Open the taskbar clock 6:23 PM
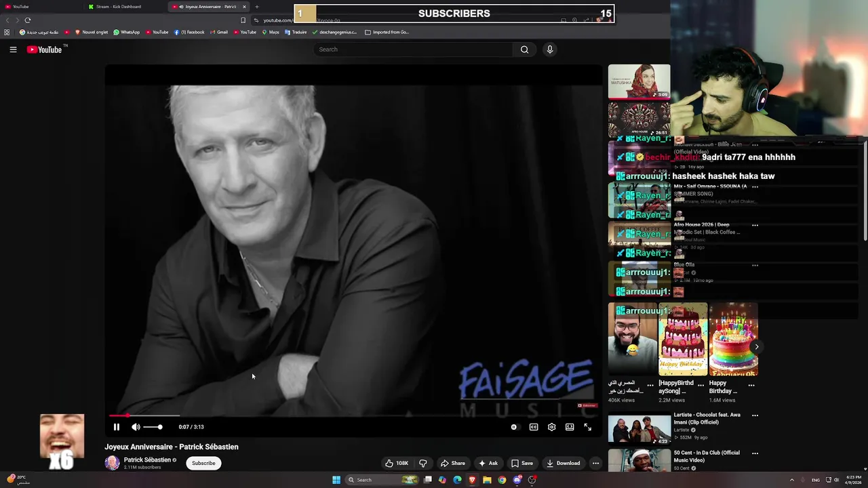The width and height of the screenshot is (868, 488). 854,480
